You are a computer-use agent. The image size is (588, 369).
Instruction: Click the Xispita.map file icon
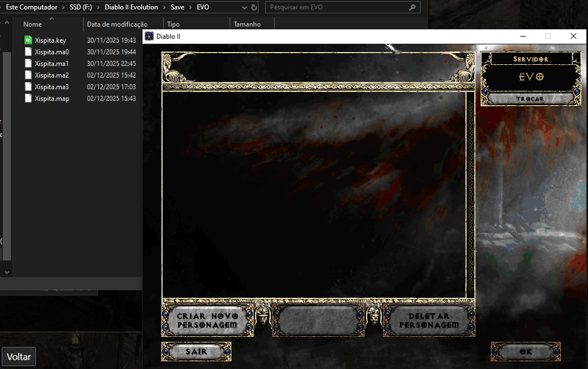(28, 99)
